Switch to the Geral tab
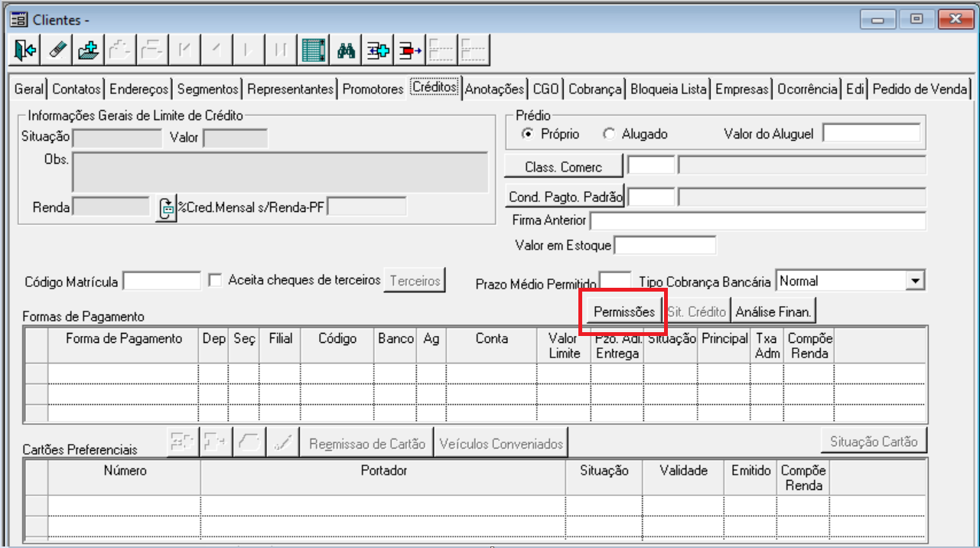 (x=29, y=90)
